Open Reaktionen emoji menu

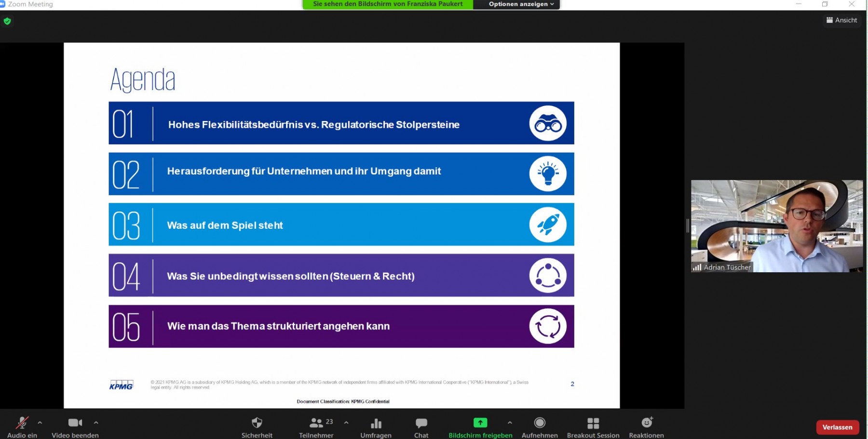[x=646, y=424]
